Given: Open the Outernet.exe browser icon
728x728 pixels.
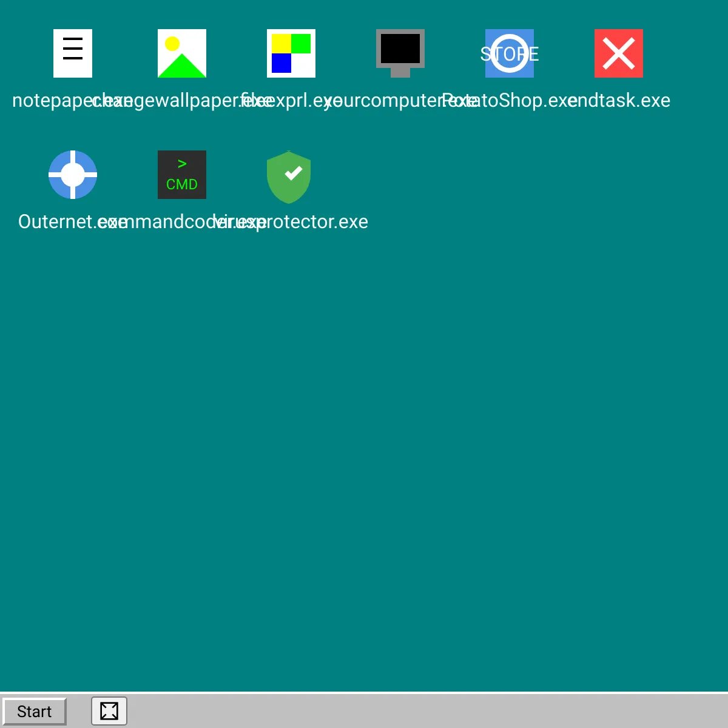Looking at the screenshot, I should [73, 175].
